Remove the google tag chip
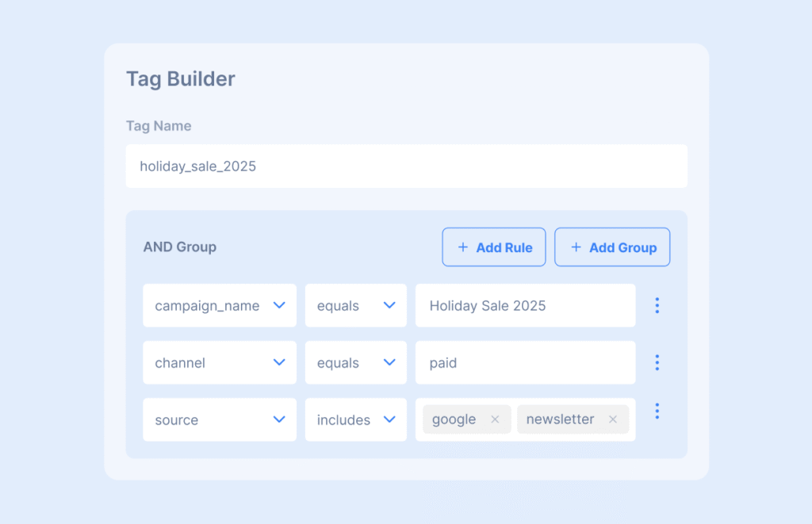The height and width of the screenshot is (524, 812). click(495, 420)
